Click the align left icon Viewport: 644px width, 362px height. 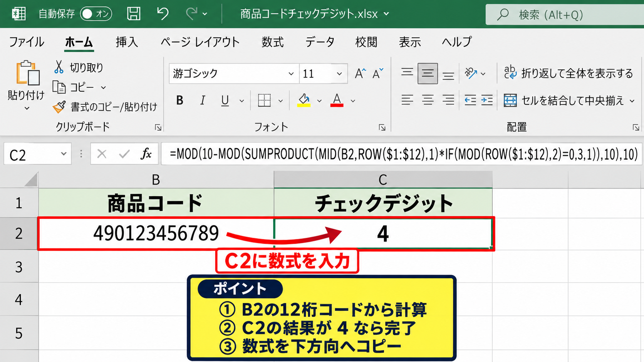tap(407, 100)
